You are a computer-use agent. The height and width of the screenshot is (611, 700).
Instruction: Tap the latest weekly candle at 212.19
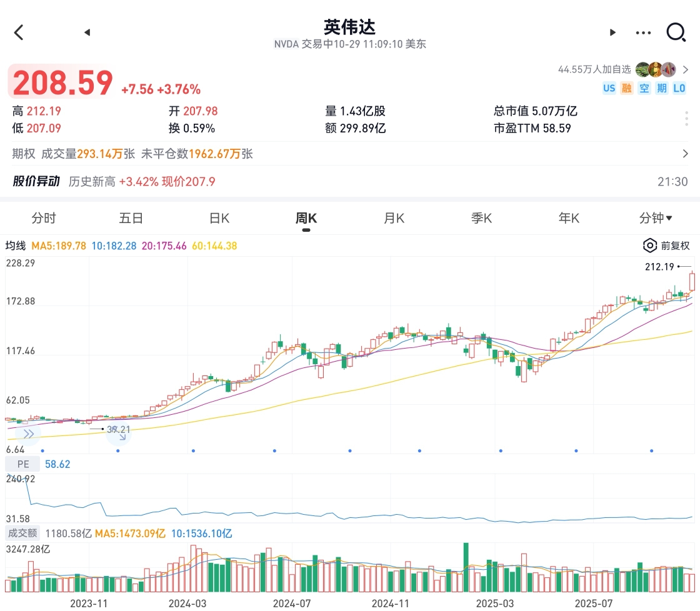click(x=692, y=282)
